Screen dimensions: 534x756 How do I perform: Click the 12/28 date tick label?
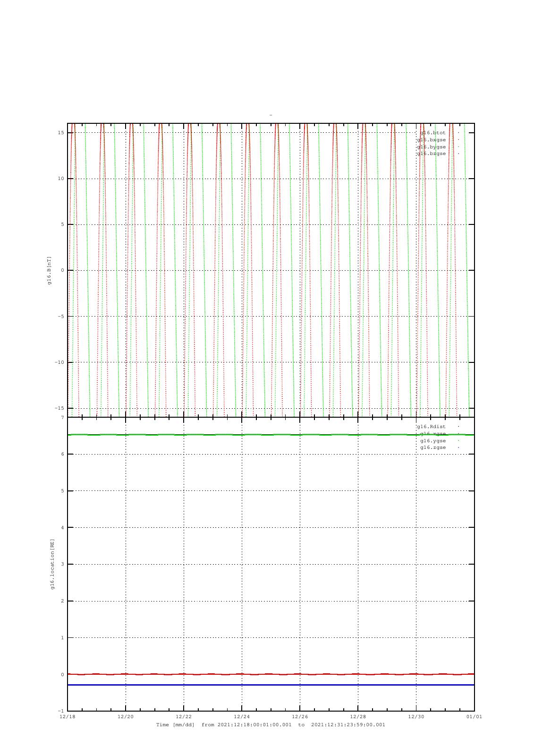tap(358, 717)
